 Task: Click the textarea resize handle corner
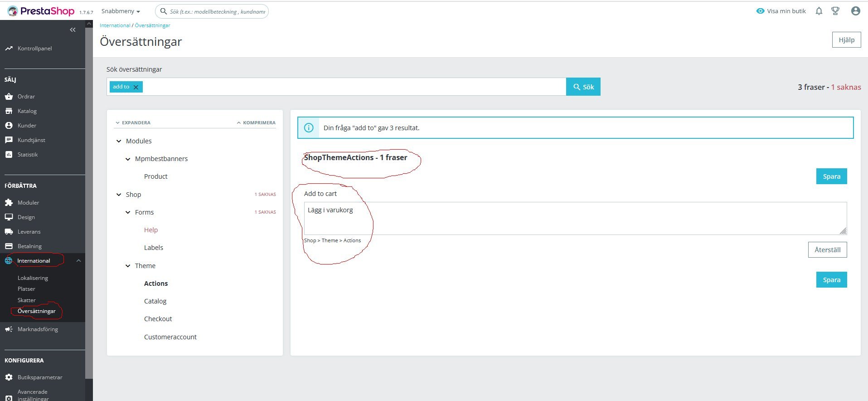click(x=843, y=231)
